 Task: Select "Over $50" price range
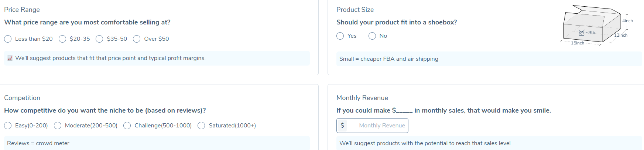click(137, 39)
